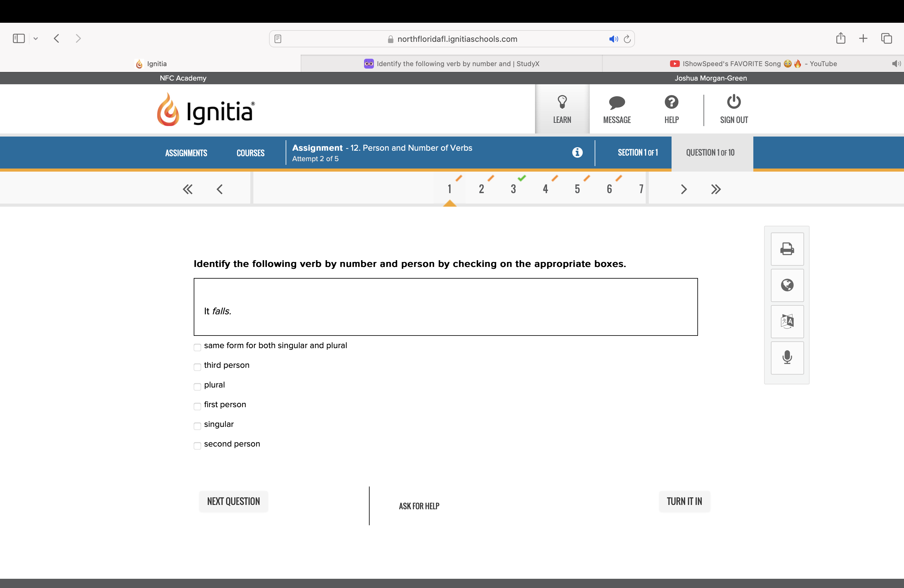Click the Next Question button
Viewport: 904px width, 588px height.
(233, 501)
